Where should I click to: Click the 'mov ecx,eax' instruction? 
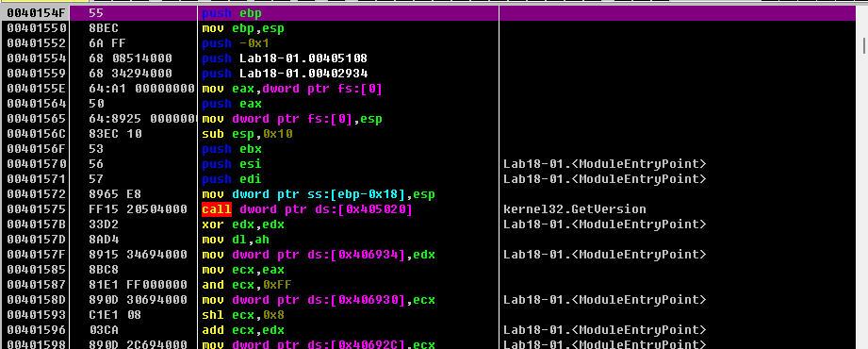[x=243, y=270]
